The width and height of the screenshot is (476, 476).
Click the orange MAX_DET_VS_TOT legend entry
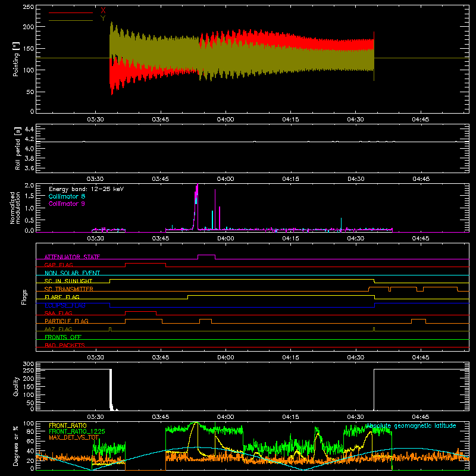click(74, 437)
